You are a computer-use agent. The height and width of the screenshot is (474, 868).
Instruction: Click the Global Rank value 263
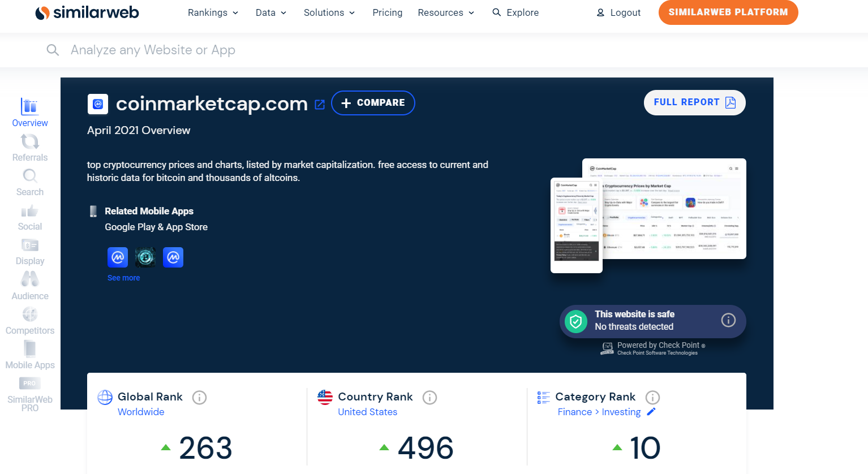206,448
